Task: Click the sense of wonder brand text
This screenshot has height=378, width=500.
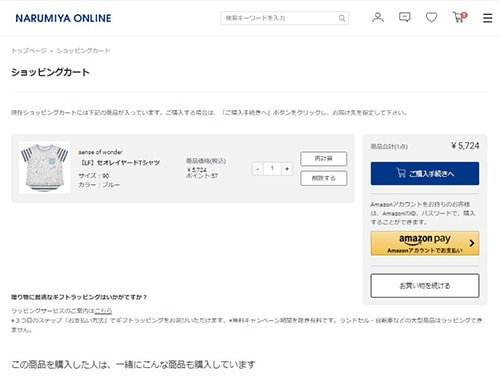Action: coord(100,152)
